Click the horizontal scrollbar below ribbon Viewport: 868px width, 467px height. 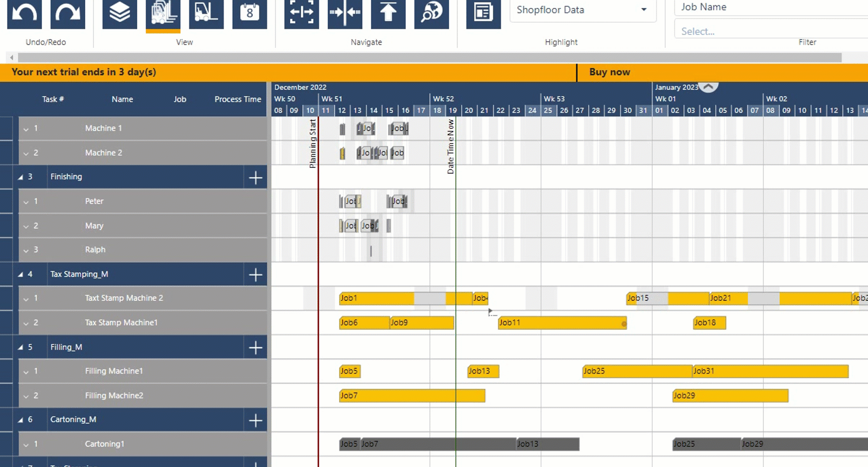pyautogui.click(x=430, y=57)
